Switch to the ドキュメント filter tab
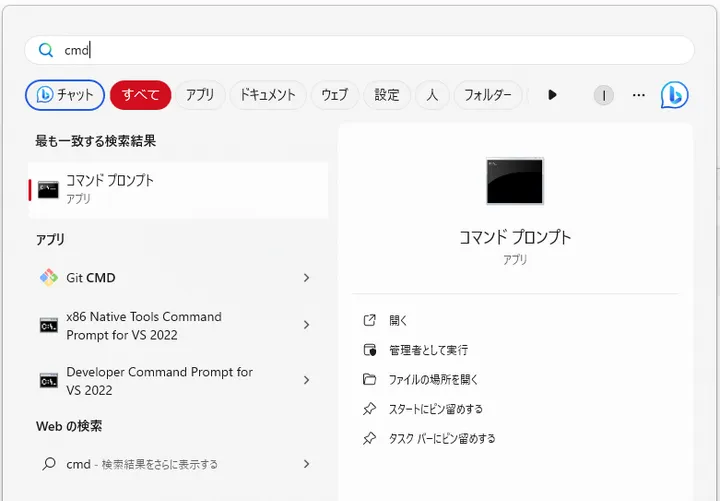The height and width of the screenshot is (501, 720). 268,95
